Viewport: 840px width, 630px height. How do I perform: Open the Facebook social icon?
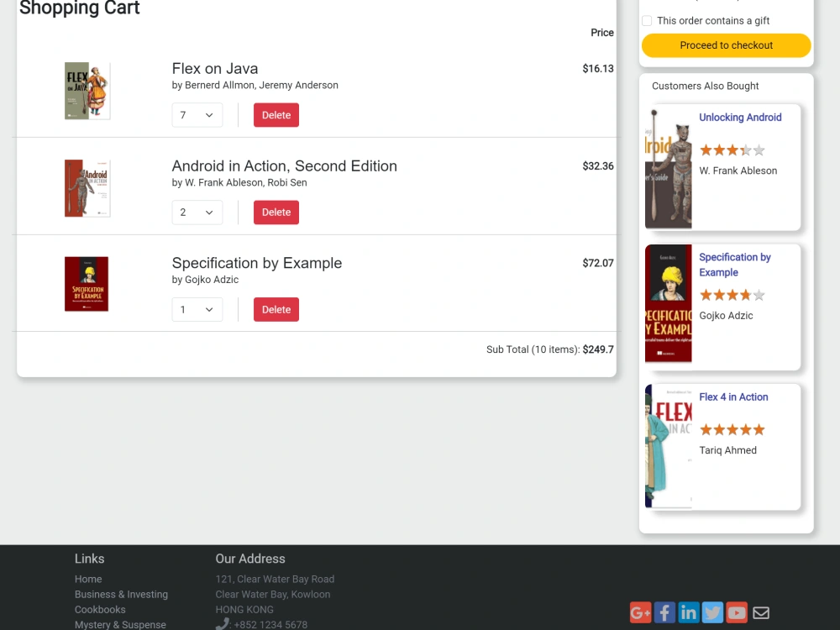pyautogui.click(x=664, y=612)
